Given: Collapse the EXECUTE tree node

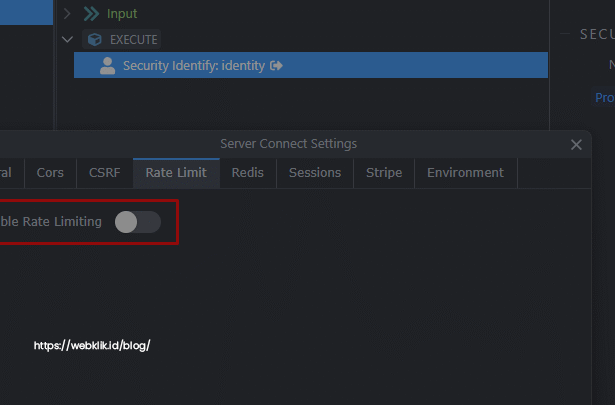Looking at the screenshot, I should point(67,39).
